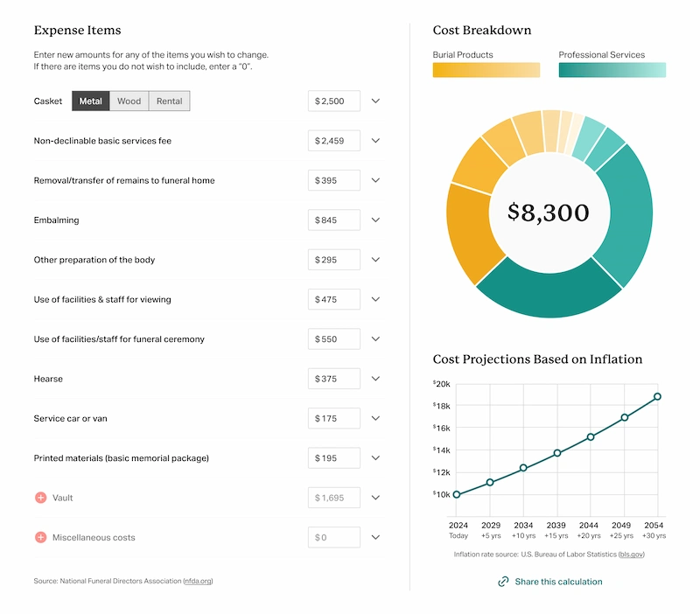Expand Service car or van chevron
The width and height of the screenshot is (700, 614).
[375, 419]
